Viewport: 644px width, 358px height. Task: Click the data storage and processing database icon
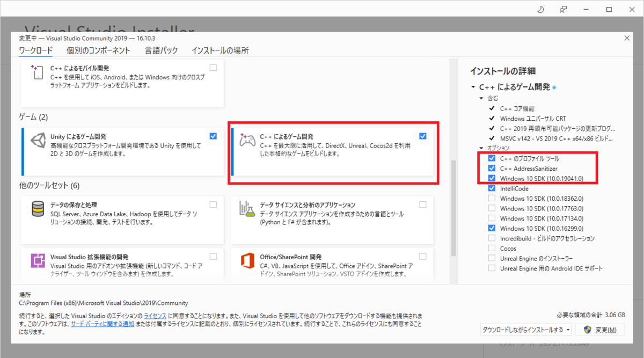pyautogui.click(x=38, y=209)
